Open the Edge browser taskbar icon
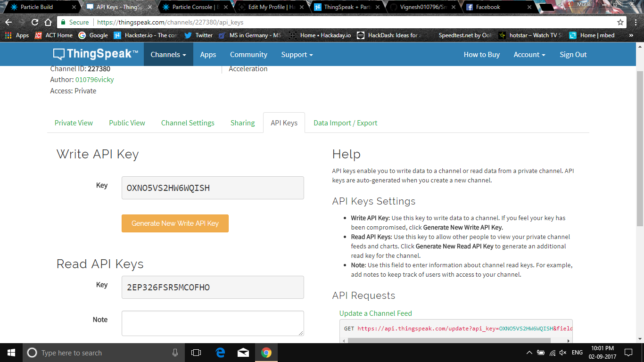644x362 pixels. tap(220, 353)
